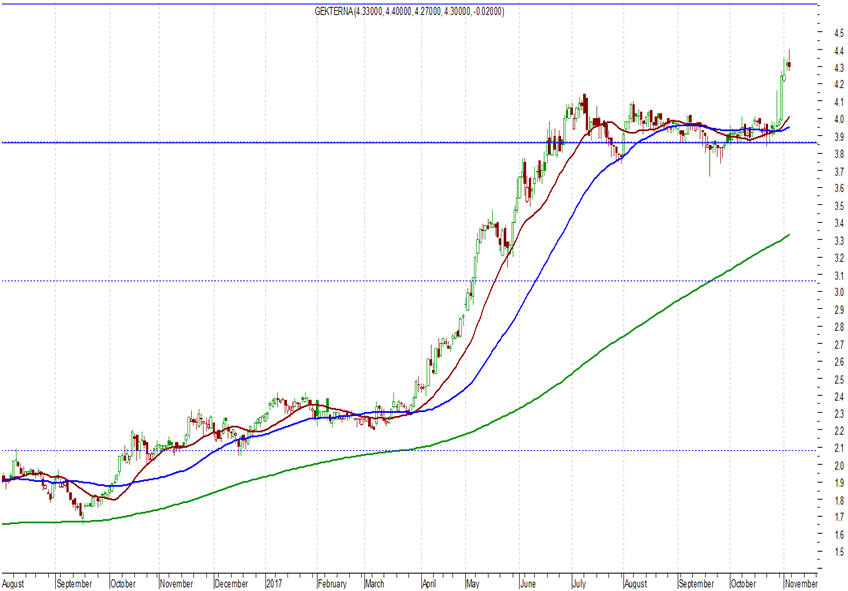Image resolution: width=848 pixels, height=591 pixels.
Task: Click the 4.3 price axis label
Action: [x=839, y=68]
